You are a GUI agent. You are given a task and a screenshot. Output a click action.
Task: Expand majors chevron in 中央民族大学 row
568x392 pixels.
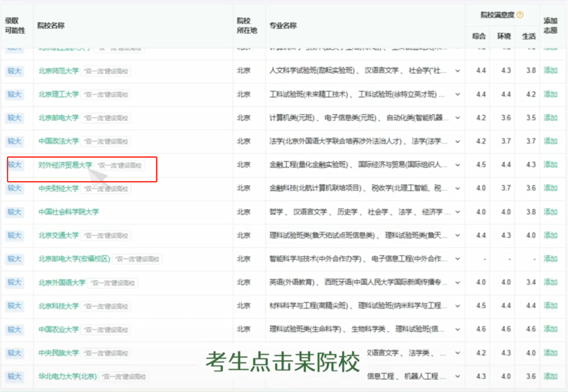(x=457, y=353)
